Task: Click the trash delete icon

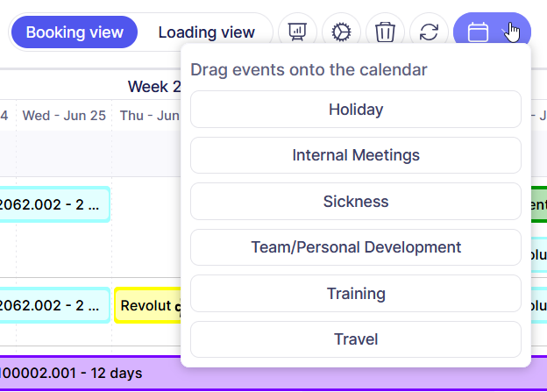Action: (x=385, y=32)
